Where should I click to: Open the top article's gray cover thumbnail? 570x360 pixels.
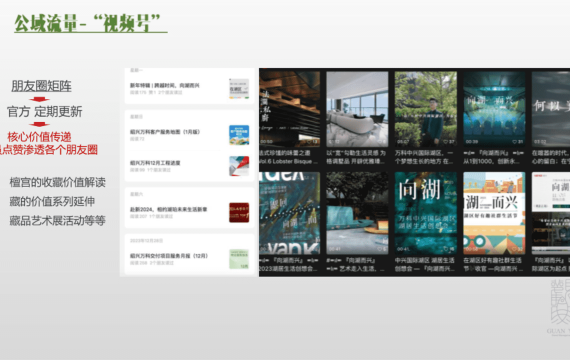[x=239, y=88]
